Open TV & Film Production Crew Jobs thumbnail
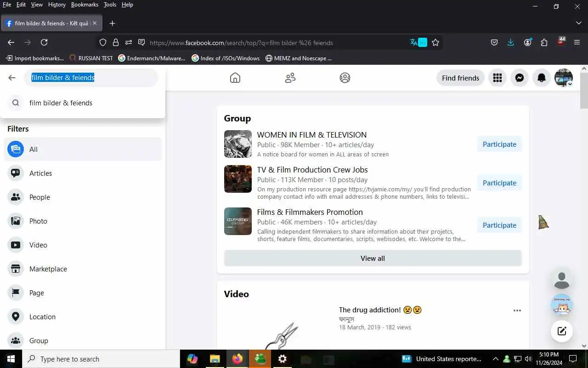 238,179
